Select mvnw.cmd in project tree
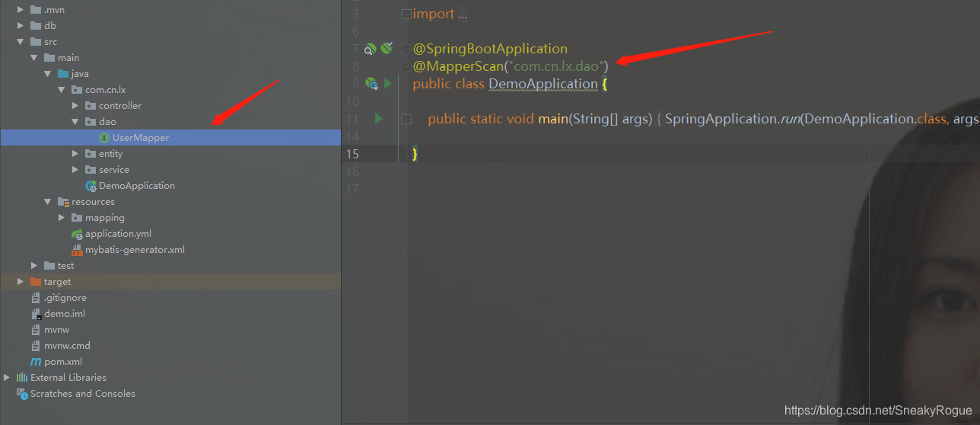The image size is (980, 425). point(170,346)
